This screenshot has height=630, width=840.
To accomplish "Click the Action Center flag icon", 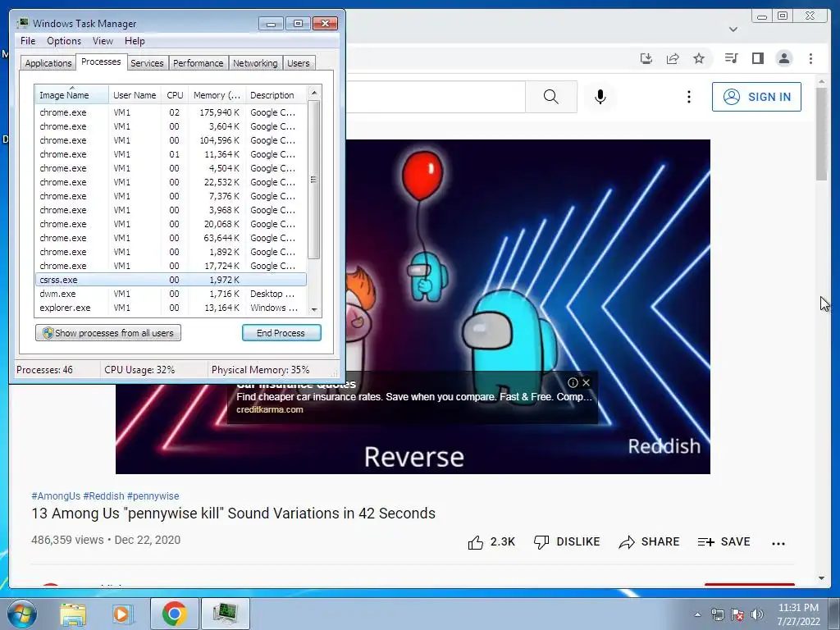I will 737,614.
